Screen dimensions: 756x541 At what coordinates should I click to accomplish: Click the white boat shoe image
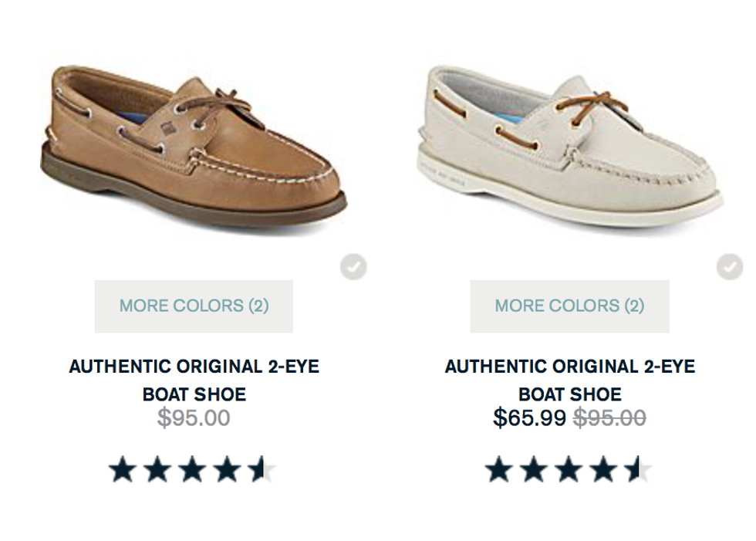tap(569, 147)
